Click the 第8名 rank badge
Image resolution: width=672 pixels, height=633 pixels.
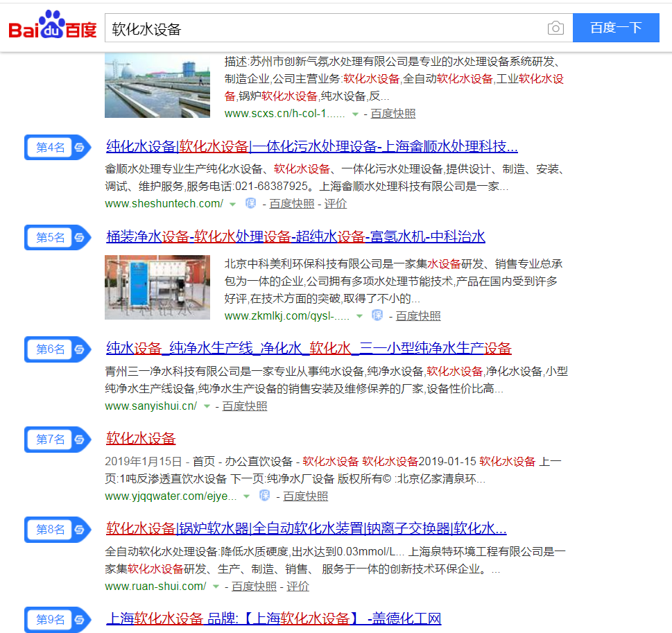(58, 530)
